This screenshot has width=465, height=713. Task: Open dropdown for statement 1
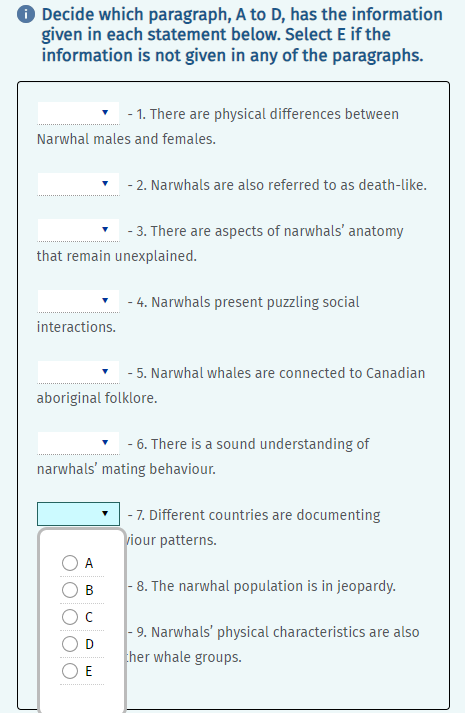(x=78, y=113)
